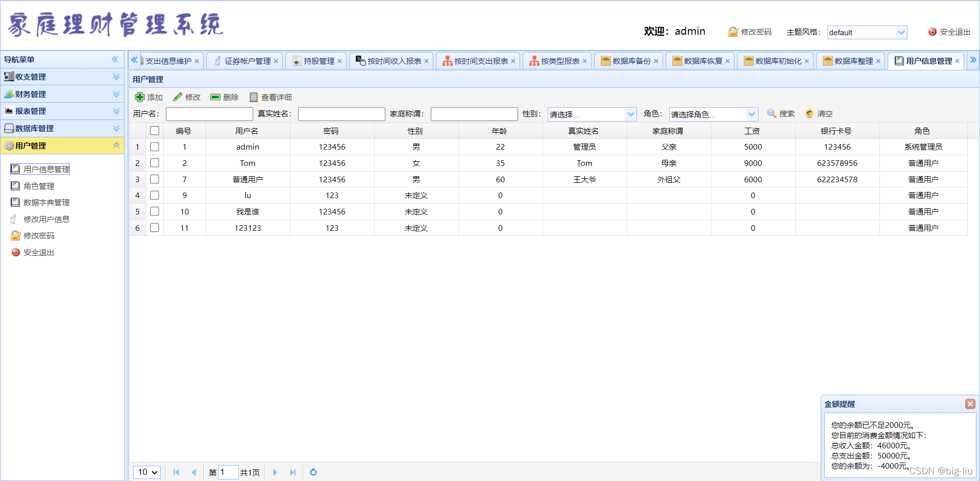The image size is (980, 481).
Task: Click 系统管理员 role cell
Action: coord(923,147)
